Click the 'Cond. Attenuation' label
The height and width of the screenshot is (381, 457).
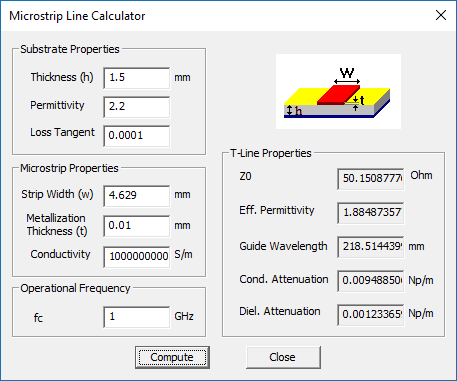284,279
